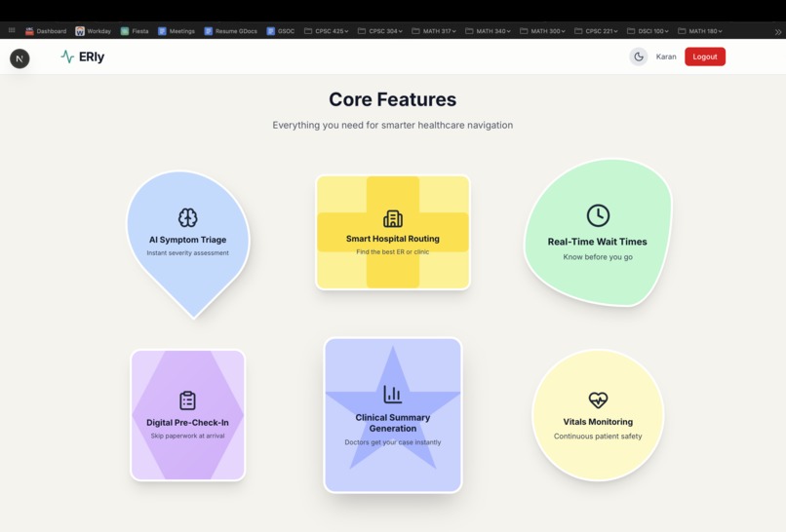Expand the CPSC 221 bookmark folder
Image resolution: width=786 pixels, height=532 pixels.
coord(596,31)
